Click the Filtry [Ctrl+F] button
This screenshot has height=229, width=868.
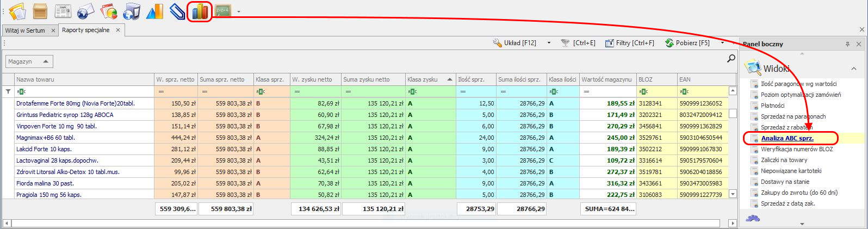[630, 43]
